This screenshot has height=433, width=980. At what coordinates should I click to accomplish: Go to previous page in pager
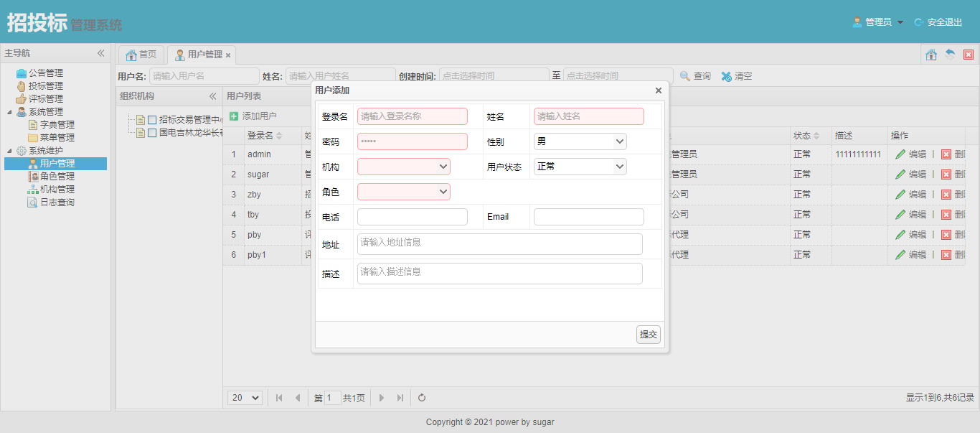[297, 398]
